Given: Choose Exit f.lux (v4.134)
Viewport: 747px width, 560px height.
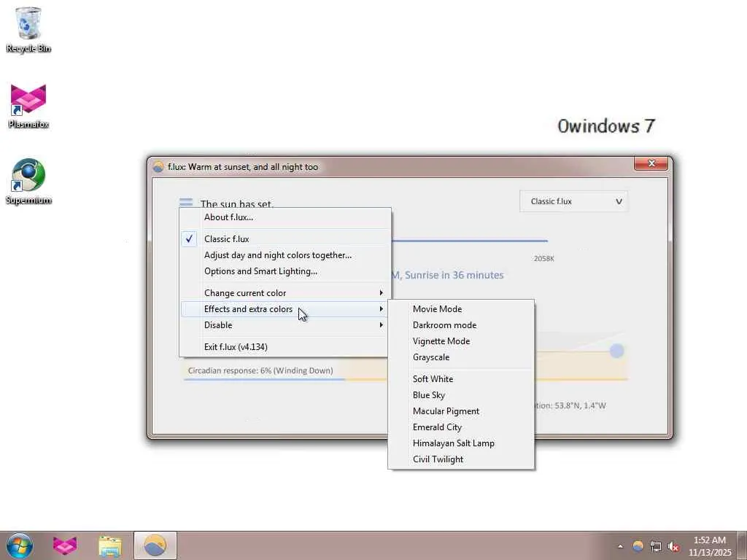Looking at the screenshot, I should tap(286, 347).
